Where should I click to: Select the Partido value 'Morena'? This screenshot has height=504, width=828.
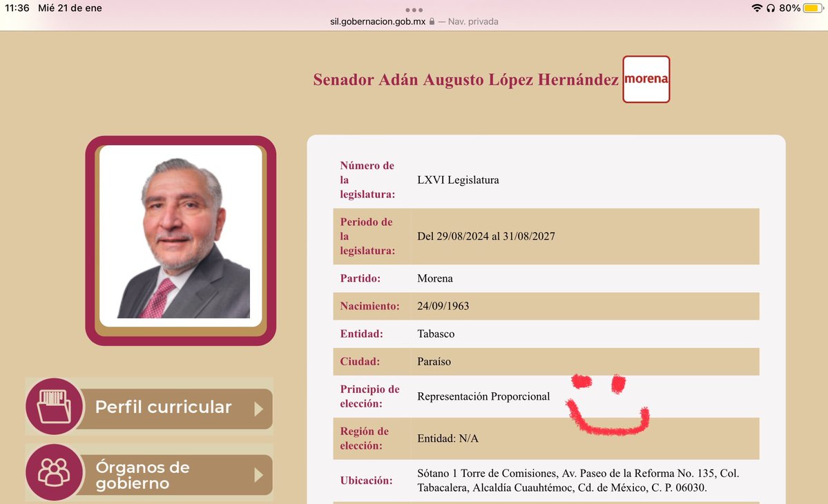[x=434, y=279]
